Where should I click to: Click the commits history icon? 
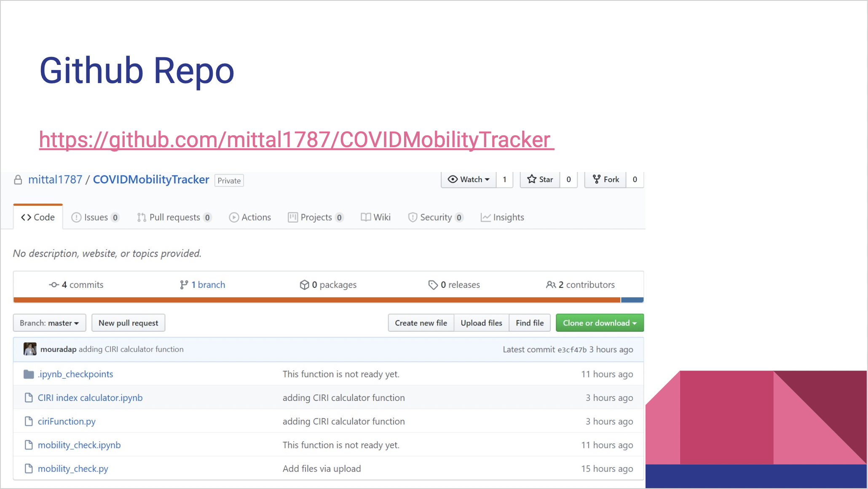pos(54,285)
